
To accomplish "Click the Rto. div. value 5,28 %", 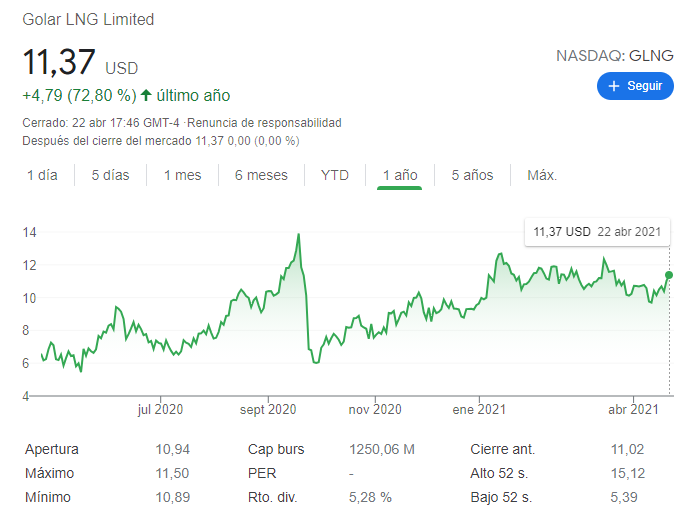I will pos(370,497).
